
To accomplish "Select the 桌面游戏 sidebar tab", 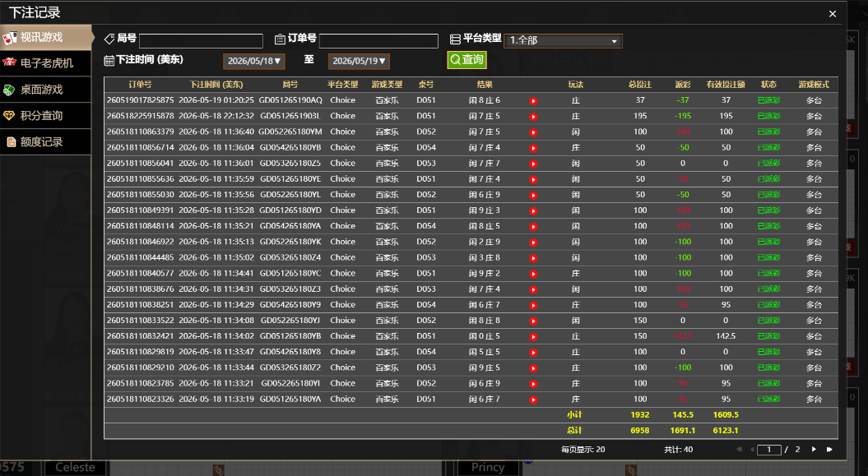I will tap(45, 90).
